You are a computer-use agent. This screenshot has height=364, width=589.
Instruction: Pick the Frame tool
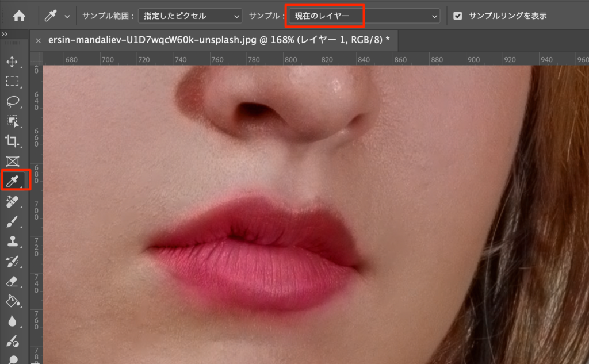pyautogui.click(x=12, y=161)
